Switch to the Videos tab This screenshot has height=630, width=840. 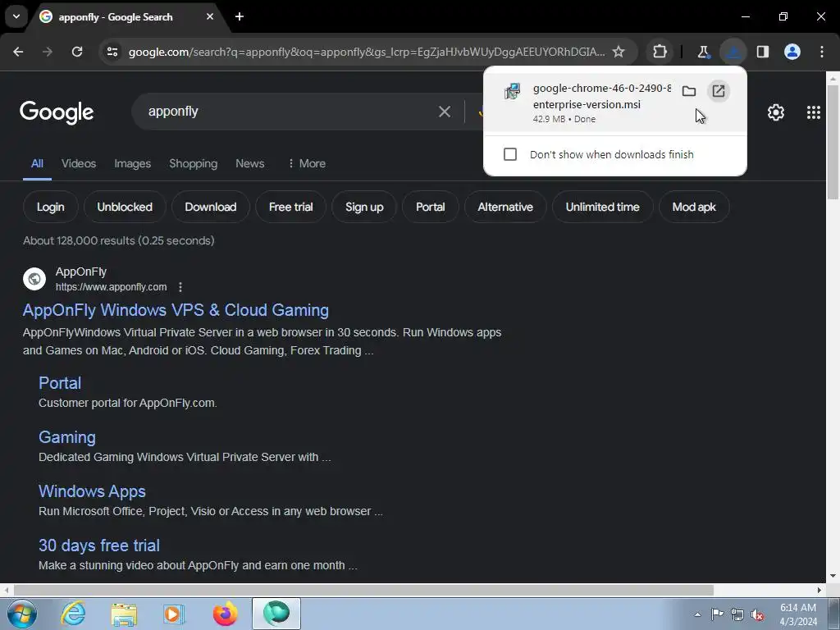[x=79, y=163]
